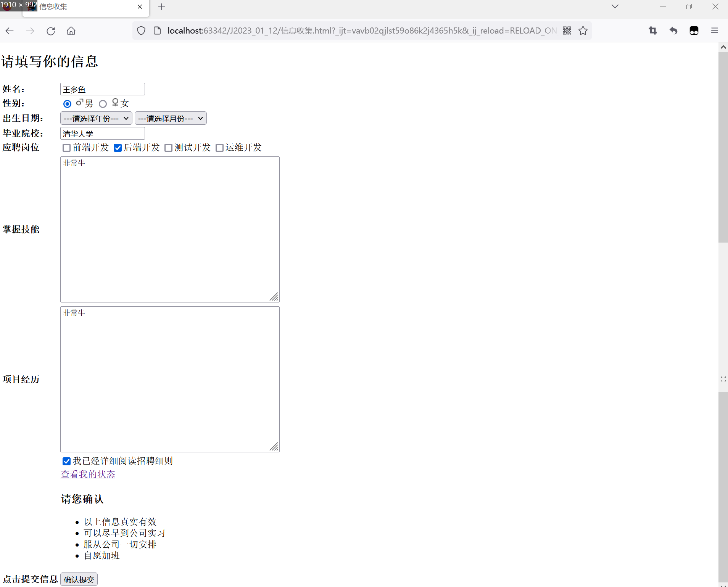The width and height of the screenshot is (728, 587).
Task: Open the browser home page
Action: pos(71,31)
